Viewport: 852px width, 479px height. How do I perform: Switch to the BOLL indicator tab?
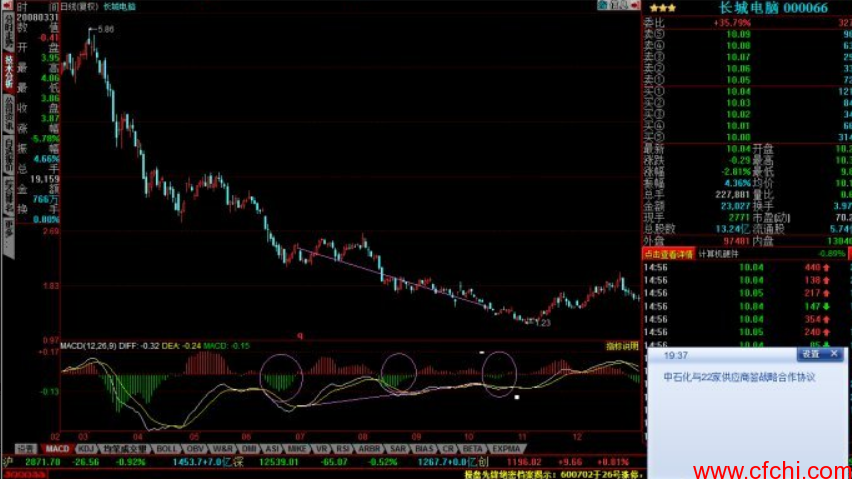(x=166, y=449)
